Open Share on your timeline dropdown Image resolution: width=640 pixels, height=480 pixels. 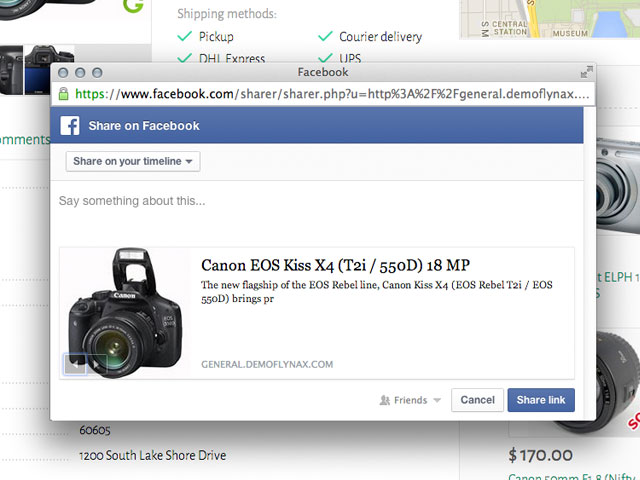133,161
